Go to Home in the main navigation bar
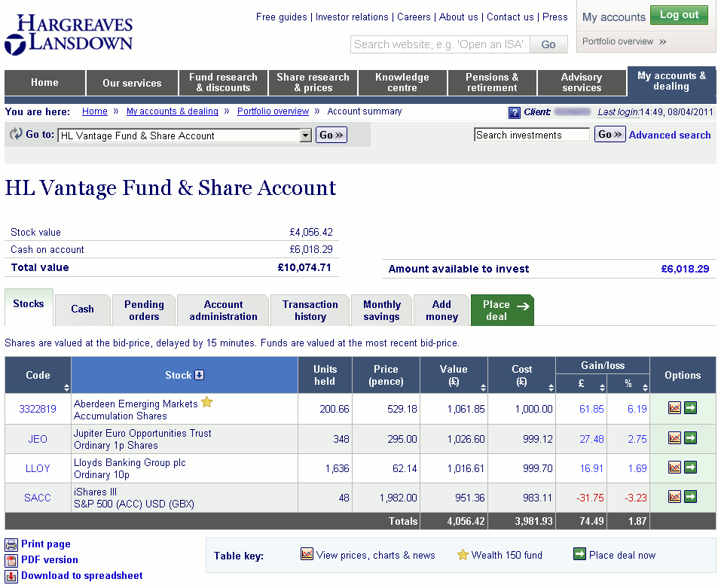 (44, 83)
